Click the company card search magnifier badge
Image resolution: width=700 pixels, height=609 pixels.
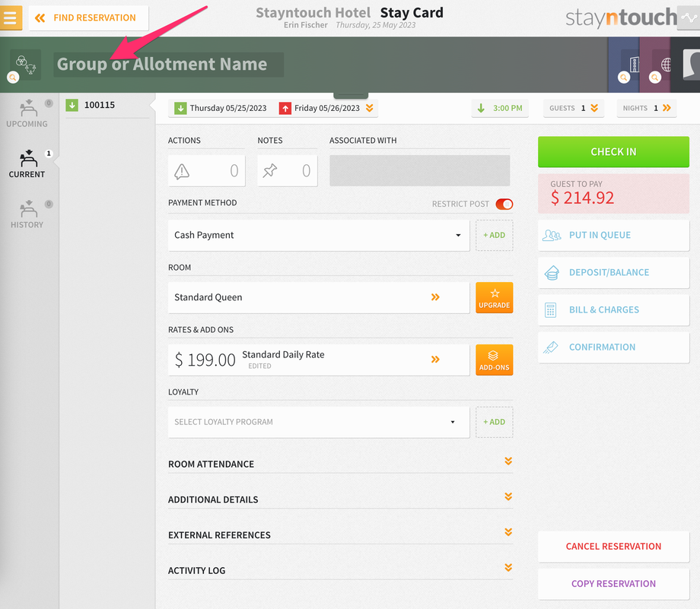624,78
